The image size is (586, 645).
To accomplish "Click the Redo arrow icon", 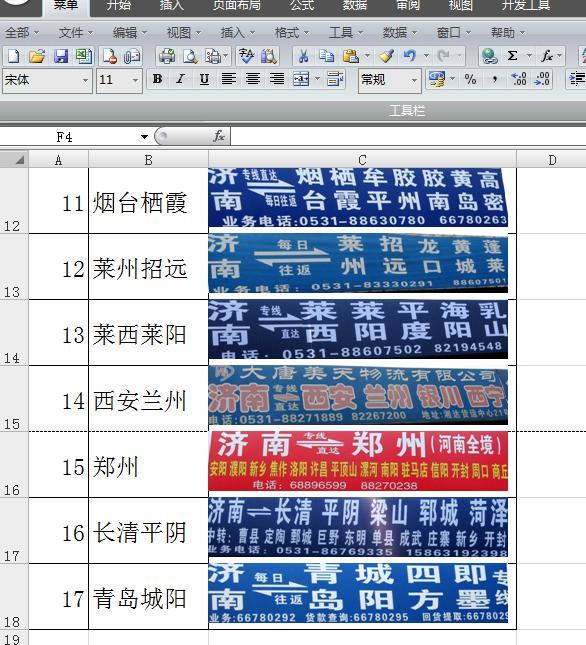I will point(443,56).
